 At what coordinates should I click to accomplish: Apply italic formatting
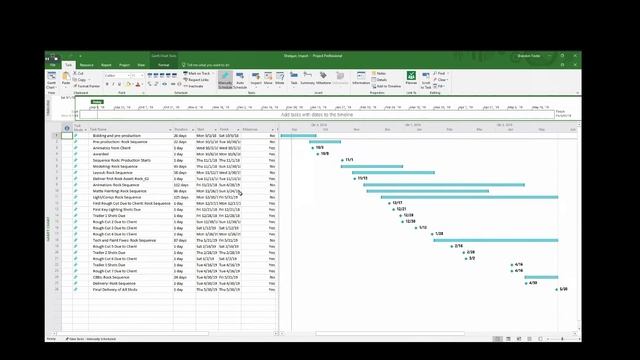113,84
